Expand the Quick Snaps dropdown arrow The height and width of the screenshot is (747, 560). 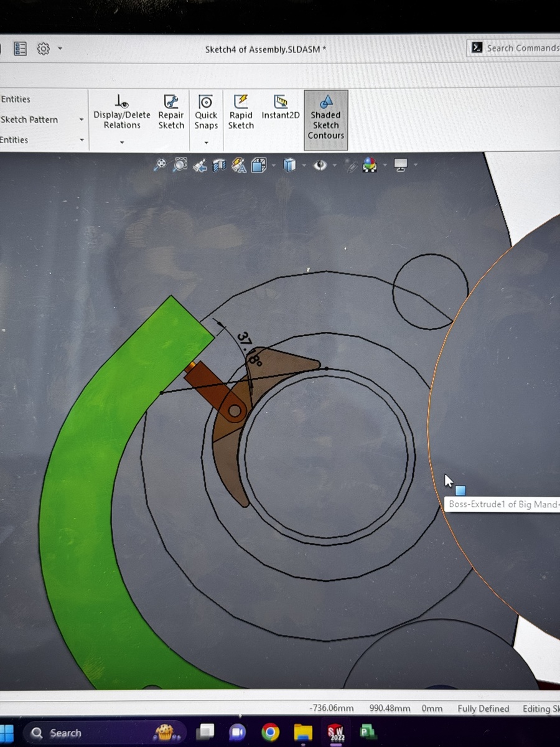pyautogui.click(x=206, y=143)
